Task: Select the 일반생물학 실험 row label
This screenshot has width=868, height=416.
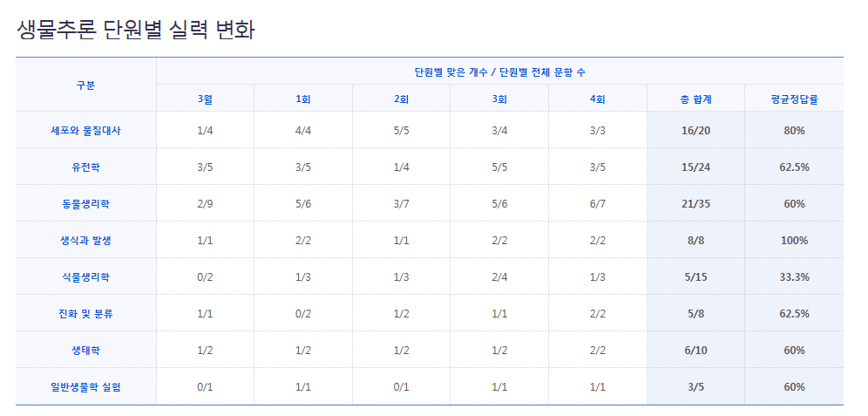Action: [85, 386]
